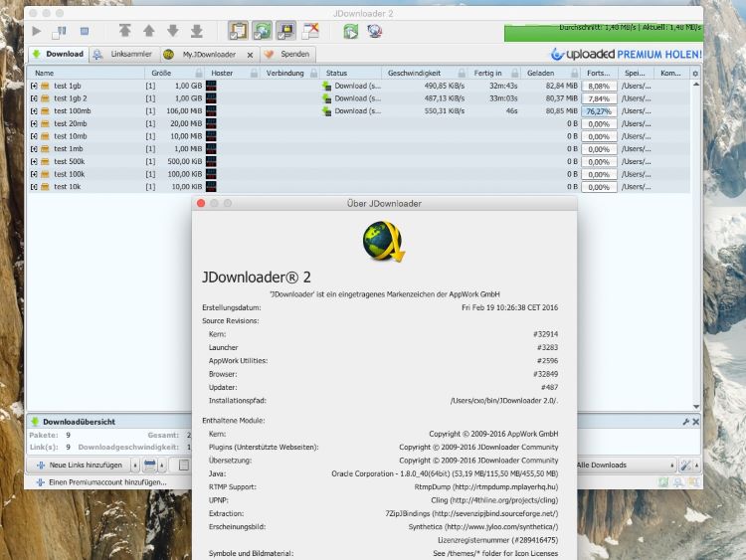Screen dimensions: 746x560
Task: Move selection to bottom of list
Action: coord(197,31)
